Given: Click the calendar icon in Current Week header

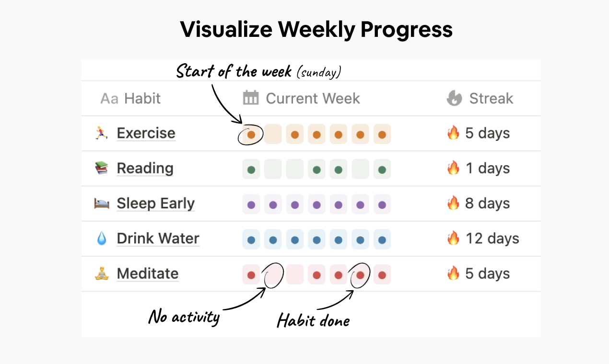Looking at the screenshot, I should pos(250,98).
